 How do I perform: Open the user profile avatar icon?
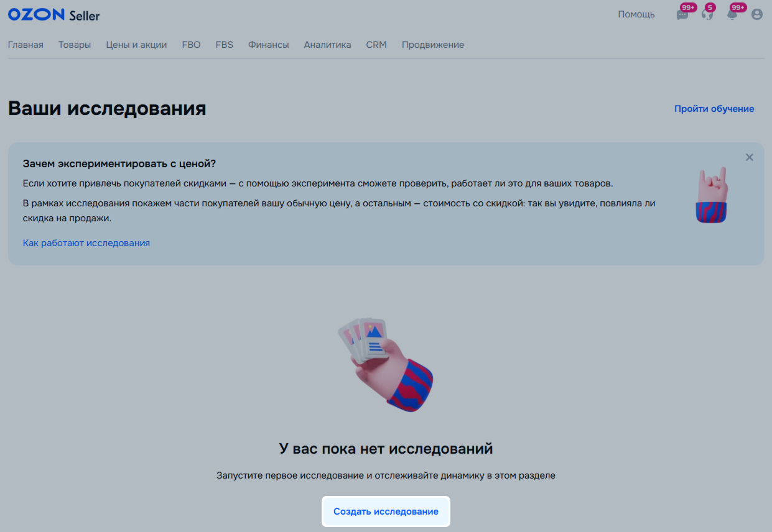click(x=757, y=14)
